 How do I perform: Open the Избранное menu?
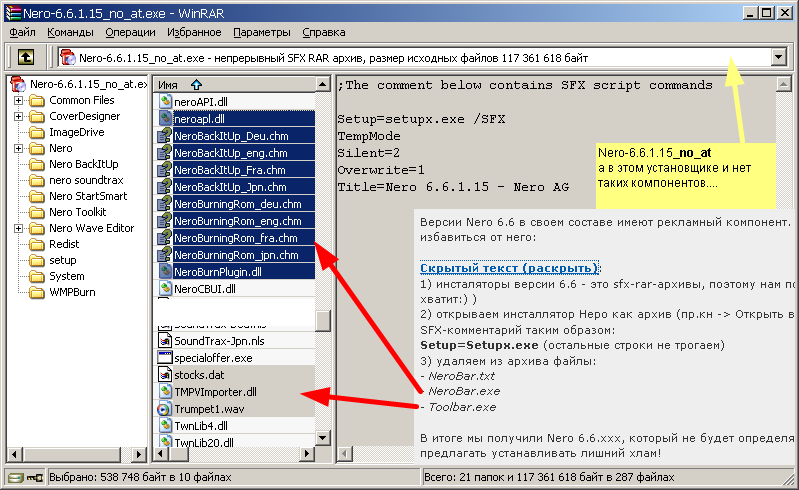[194, 32]
